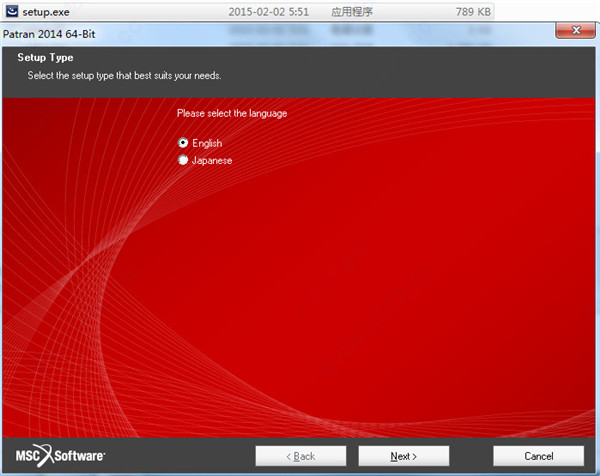Click the Next button
600x476 pixels.
404,456
